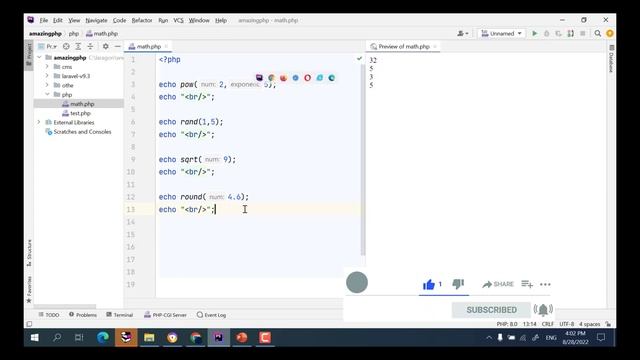Click the orange update notification icon

pyautogui.click(x=610, y=33)
